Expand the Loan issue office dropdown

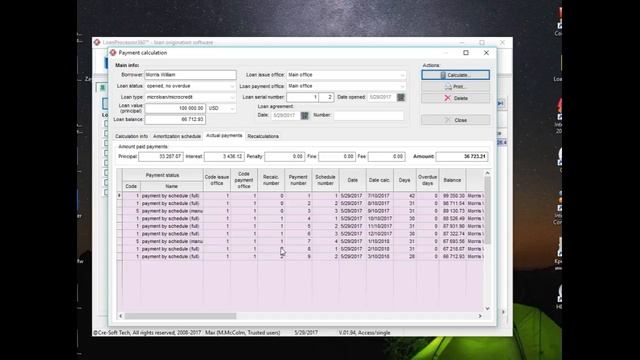coord(402,75)
